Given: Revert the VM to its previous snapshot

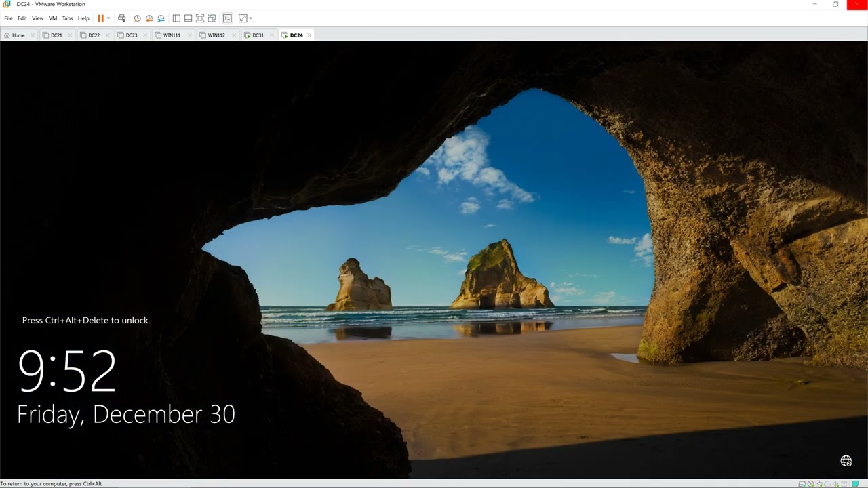Looking at the screenshot, I should click(x=149, y=18).
